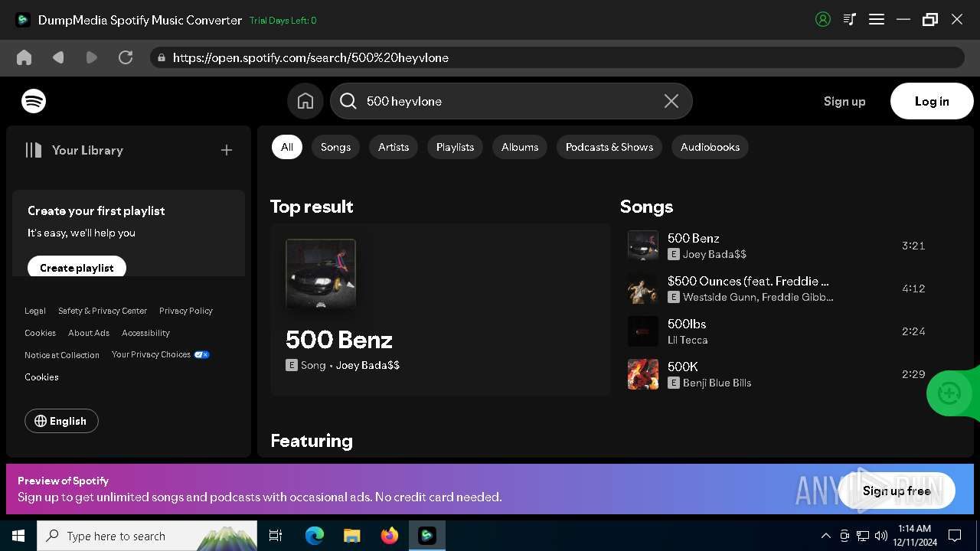The width and height of the screenshot is (980, 551).
Task: Open the 500 Benz top result card
Action: coord(440,309)
